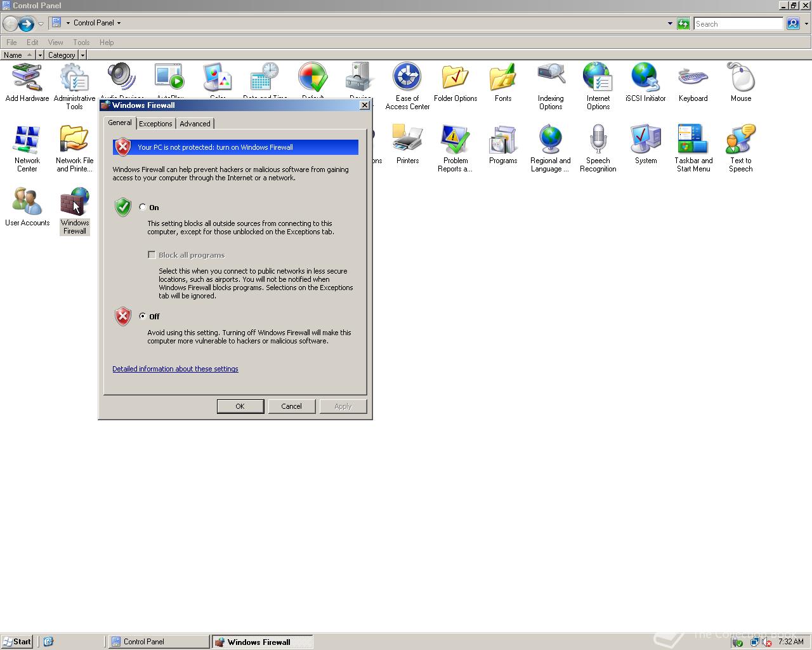812x650 pixels.
Task: Click the Back navigation button
Action: point(10,24)
